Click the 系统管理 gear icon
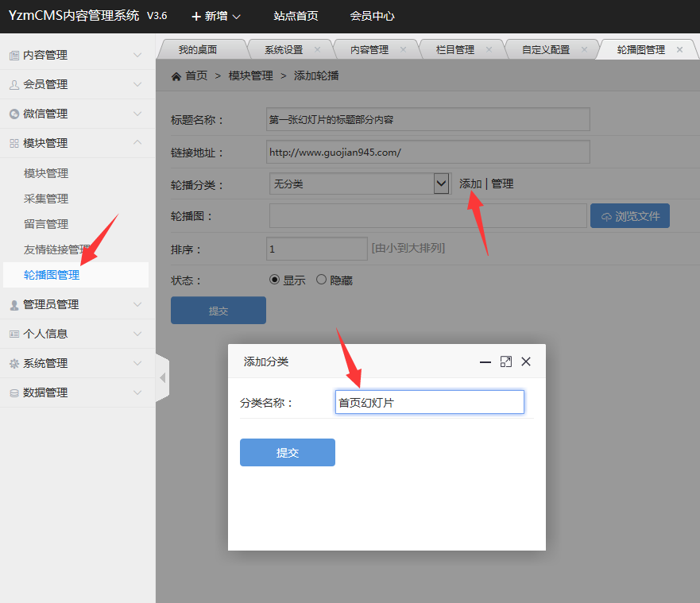The width and height of the screenshot is (700, 603). (x=14, y=362)
